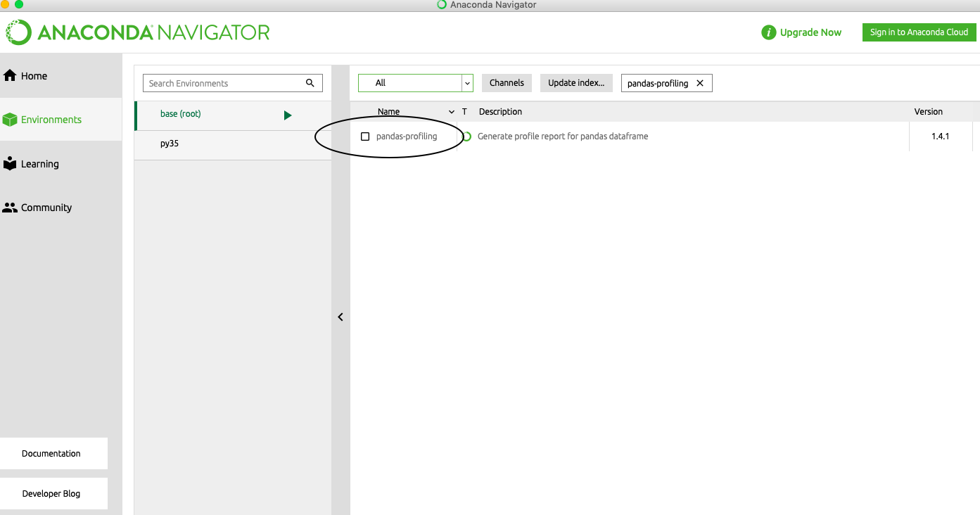The image size is (980, 515).
Task: Click the green circle type icon for pandas-profiling
Action: [x=466, y=136]
